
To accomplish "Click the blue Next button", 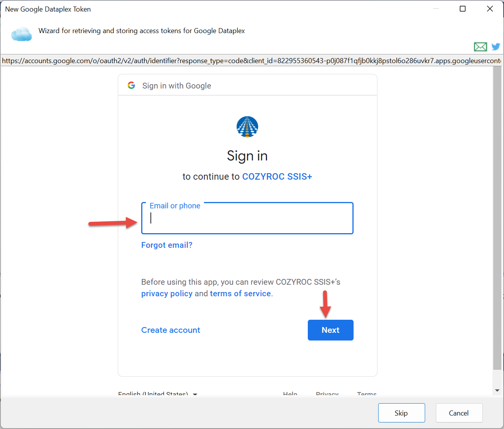I will pos(330,330).
